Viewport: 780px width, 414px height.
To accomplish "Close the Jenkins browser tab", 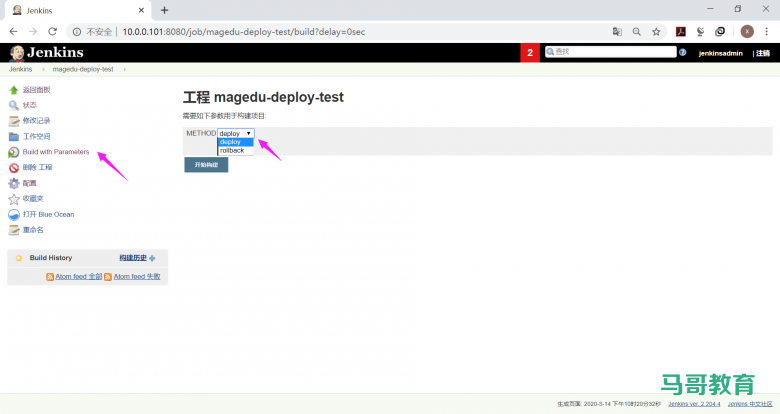I will pyautogui.click(x=141, y=10).
